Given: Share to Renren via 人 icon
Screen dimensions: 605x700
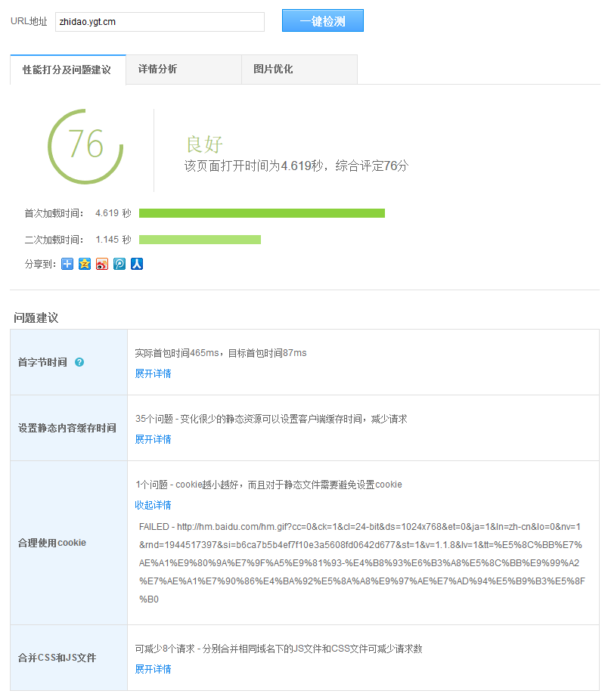Looking at the screenshot, I should pyautogui.click(x=137, y=264).
